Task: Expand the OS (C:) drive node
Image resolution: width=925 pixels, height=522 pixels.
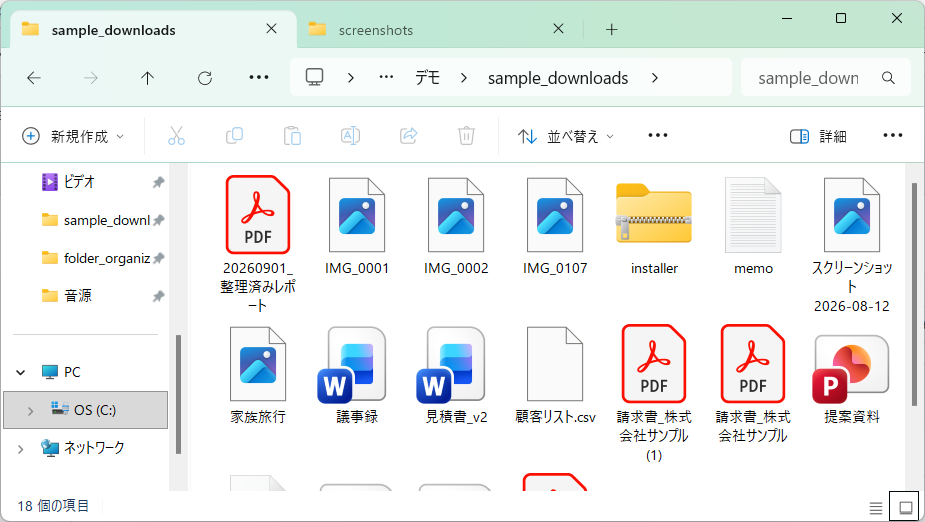Action: point(31,411)
